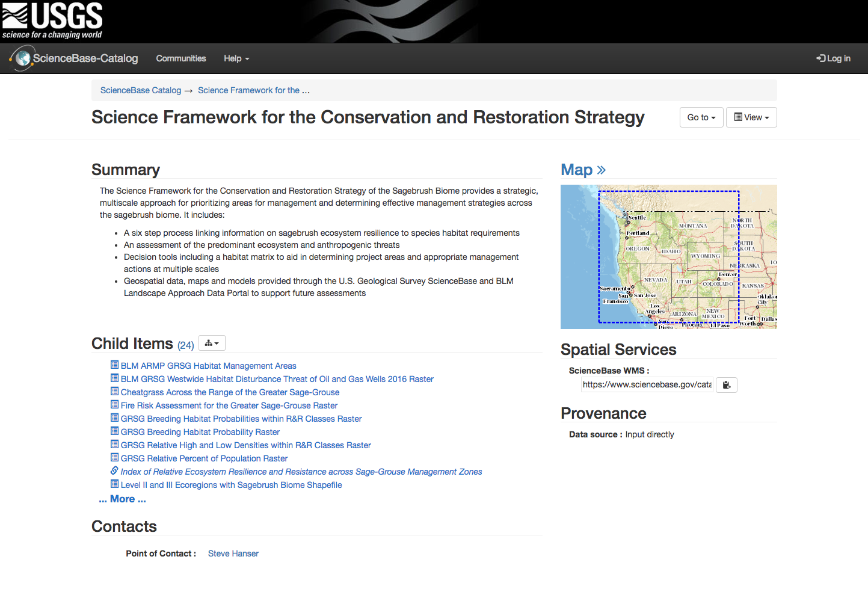The width and height of the screenshot is (868, 598).
Task: Click the icon beside BLM ARMP GRSG Habitat Management Areas
Action: (114, 365)
